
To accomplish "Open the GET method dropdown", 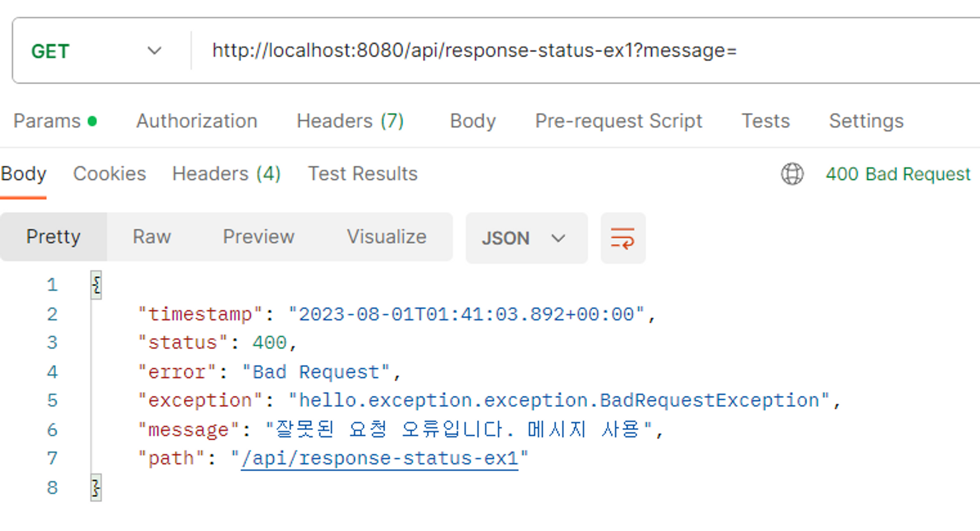I will (96, 51).
